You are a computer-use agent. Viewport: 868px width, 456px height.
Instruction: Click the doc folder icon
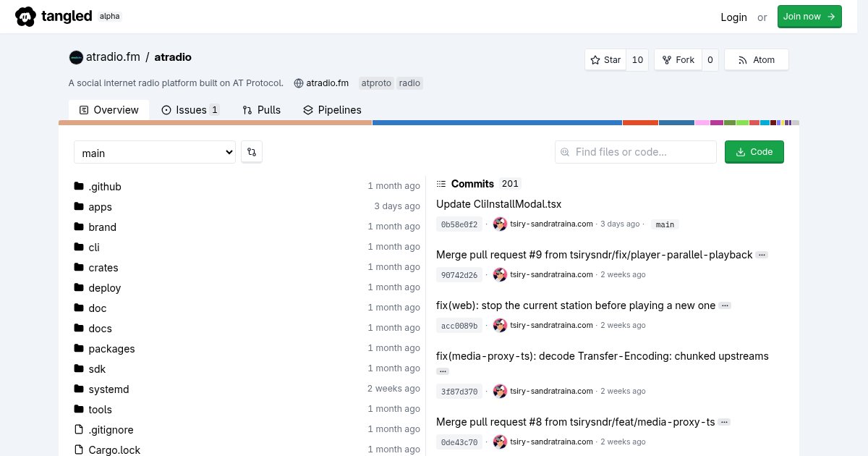(79, 308)
